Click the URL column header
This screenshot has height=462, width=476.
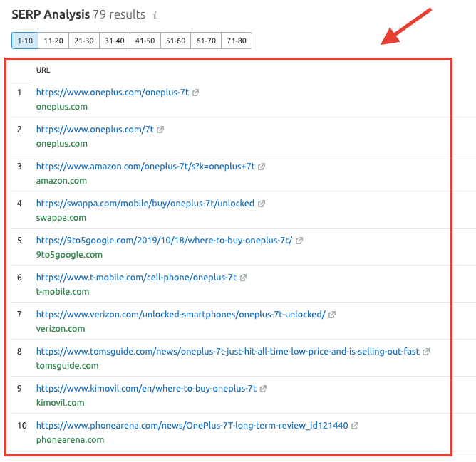[43, 70]
